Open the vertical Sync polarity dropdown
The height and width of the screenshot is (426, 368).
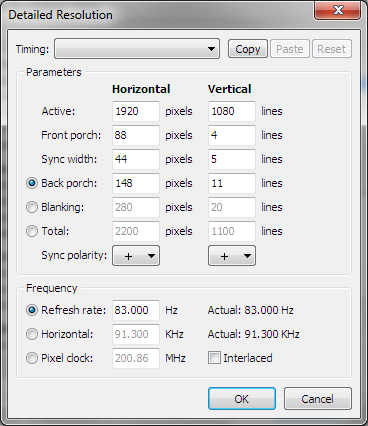[232, 256]
